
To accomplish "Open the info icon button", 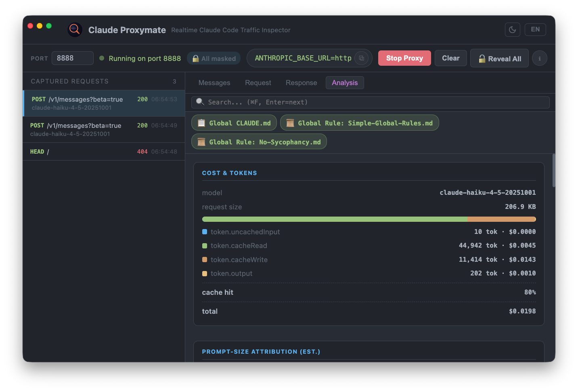I will 540,58.
